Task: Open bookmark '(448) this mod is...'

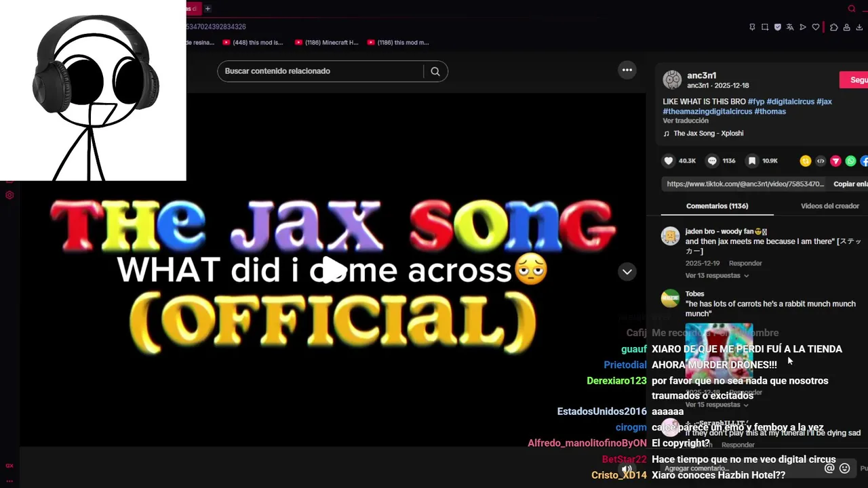Action: pos(252,43)
